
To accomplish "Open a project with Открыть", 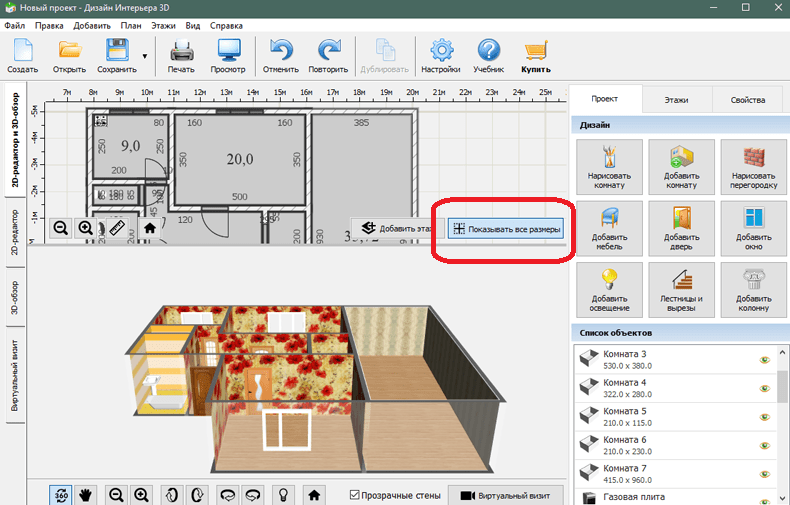I will (70, 55).
